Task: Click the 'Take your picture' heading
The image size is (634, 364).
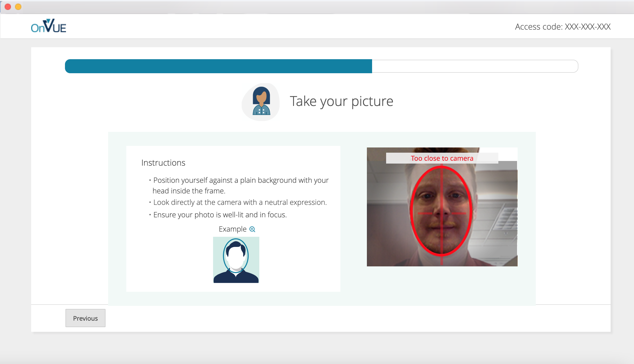Action: [x=341, y=101]
